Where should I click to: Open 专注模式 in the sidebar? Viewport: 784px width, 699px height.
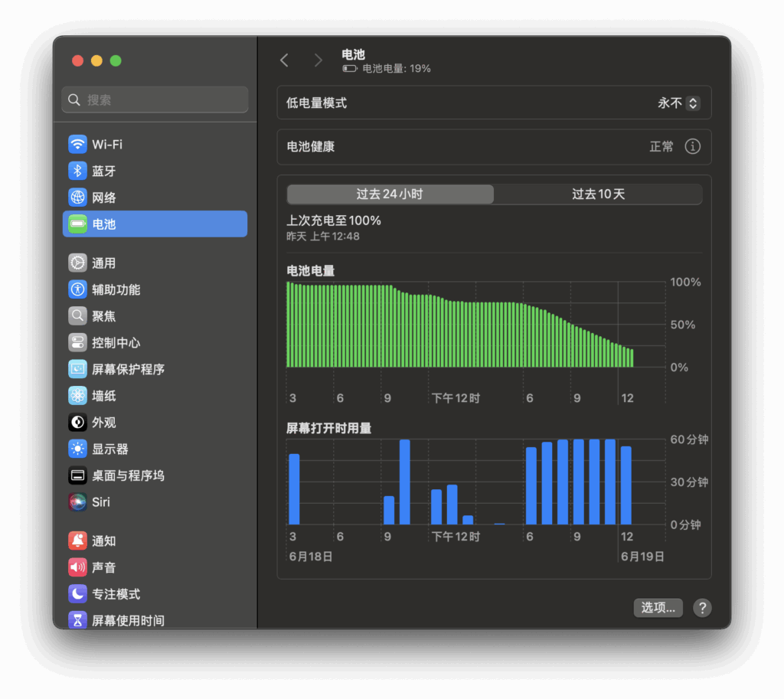[x=116, y=594]
